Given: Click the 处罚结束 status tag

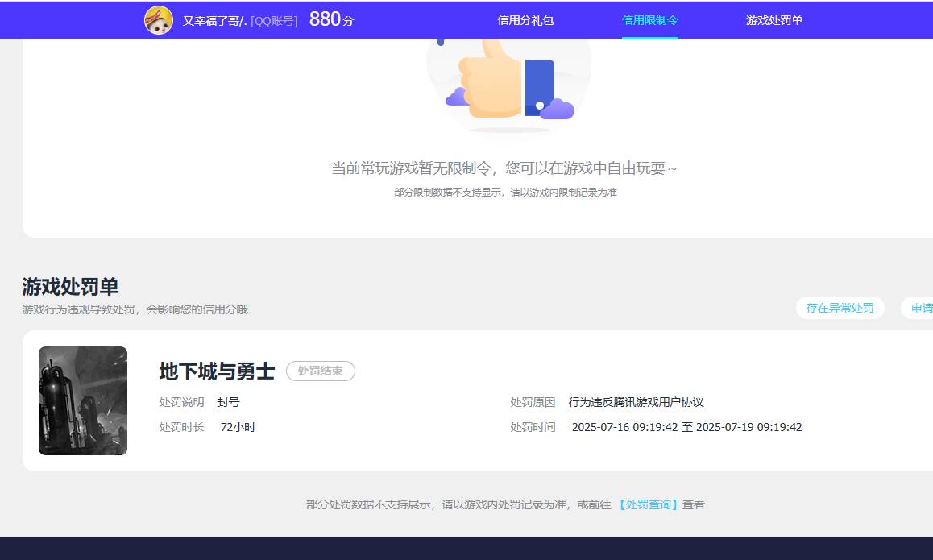Looking at the screenshot, I should pyautogui.click(x=321, y=371).
